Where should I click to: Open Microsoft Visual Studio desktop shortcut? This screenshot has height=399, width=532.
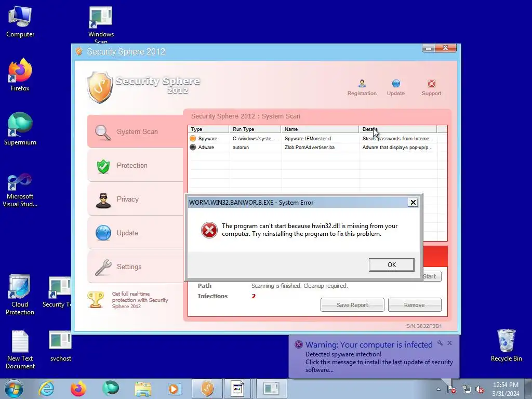[20, 190]
